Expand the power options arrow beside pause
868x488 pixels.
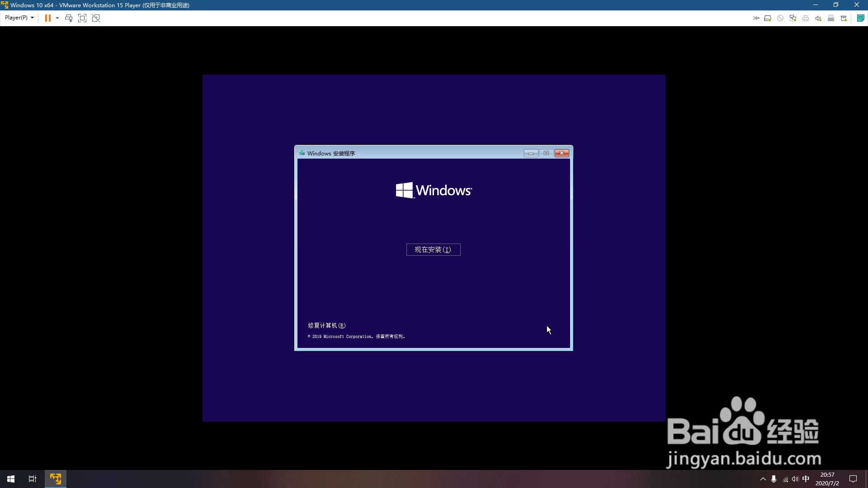pos(57,18)
